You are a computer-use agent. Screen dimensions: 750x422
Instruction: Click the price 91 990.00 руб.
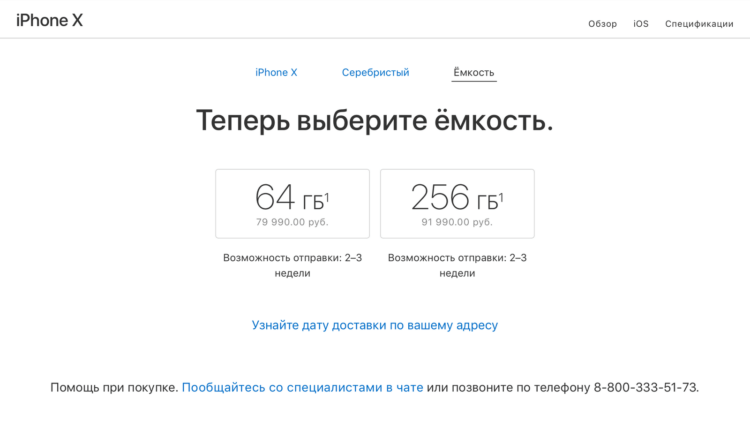[x=457, y=222]
